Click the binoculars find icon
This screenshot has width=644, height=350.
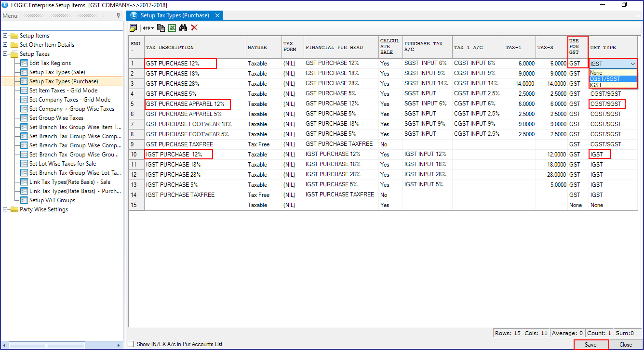[183, 28]
